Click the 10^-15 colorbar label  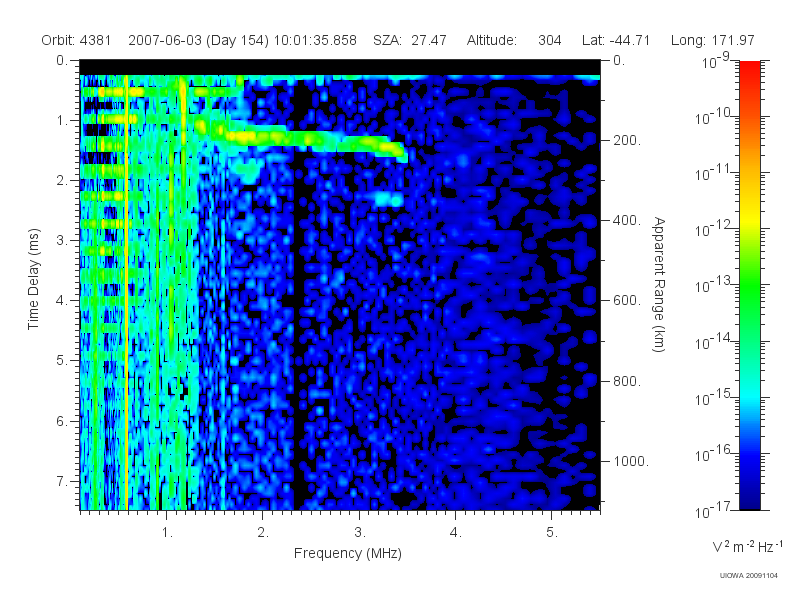[x=714, y=398]
